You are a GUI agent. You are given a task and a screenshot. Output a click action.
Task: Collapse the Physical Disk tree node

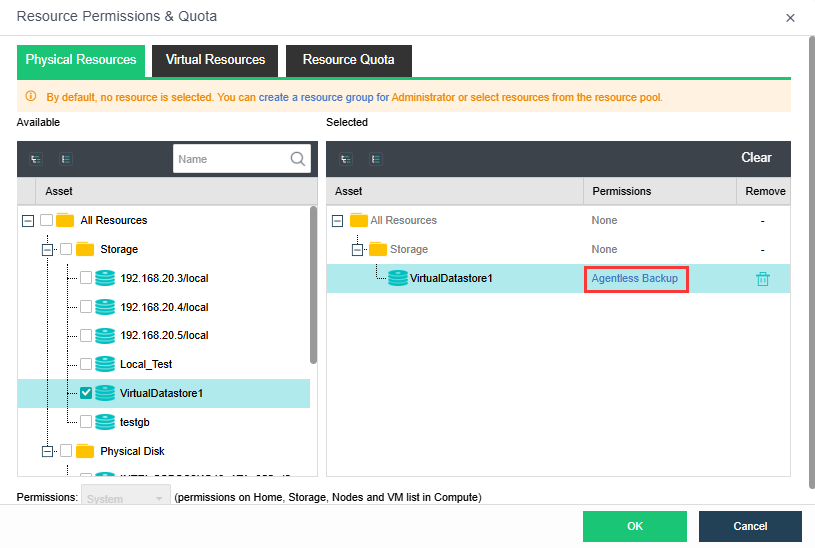tap(47, 451)
